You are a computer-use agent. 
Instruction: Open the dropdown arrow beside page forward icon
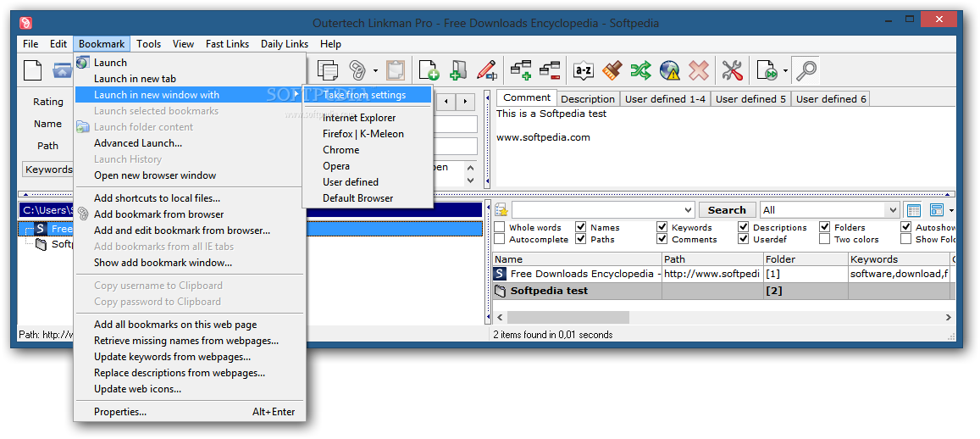pos(785,70)
